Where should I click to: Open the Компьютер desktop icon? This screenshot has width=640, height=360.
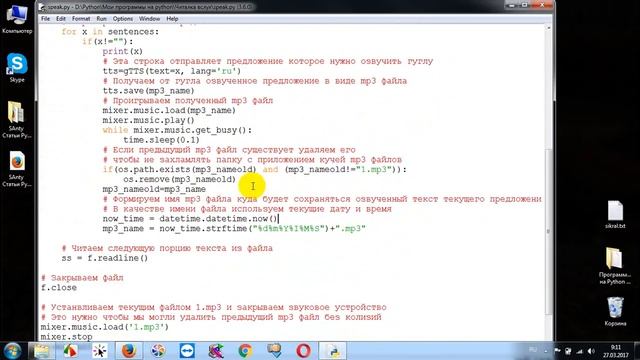pyautogui.click(x=17, y=19)
